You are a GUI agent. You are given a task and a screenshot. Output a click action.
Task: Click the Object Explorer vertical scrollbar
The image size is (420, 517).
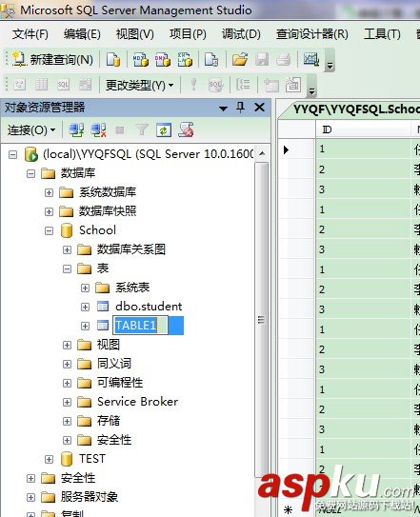coord(262,319)
